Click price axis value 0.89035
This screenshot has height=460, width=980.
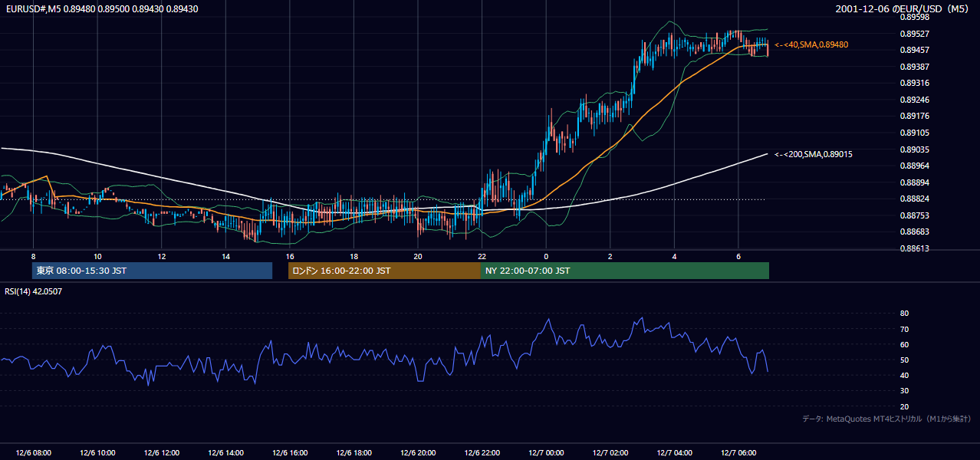914,149
